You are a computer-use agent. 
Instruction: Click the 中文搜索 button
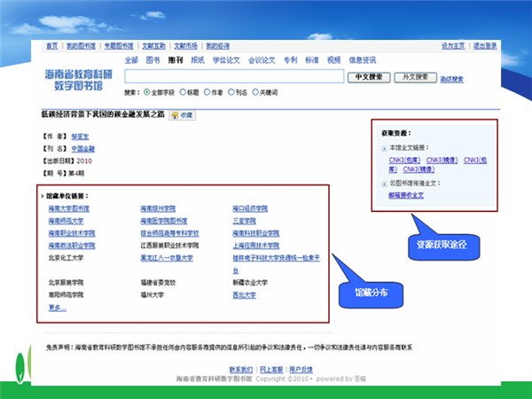pyautogui.click(x=369, y=77)
